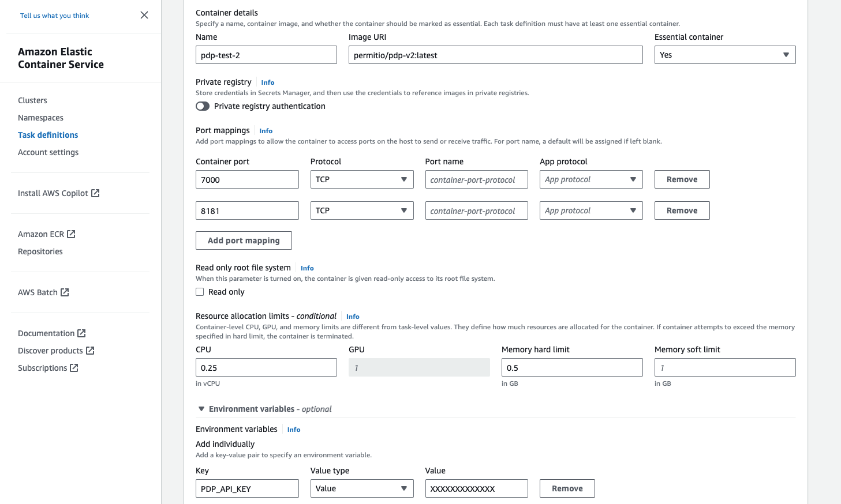
Task: Open Discover products external link icon
Action: (x=90, y=350)
